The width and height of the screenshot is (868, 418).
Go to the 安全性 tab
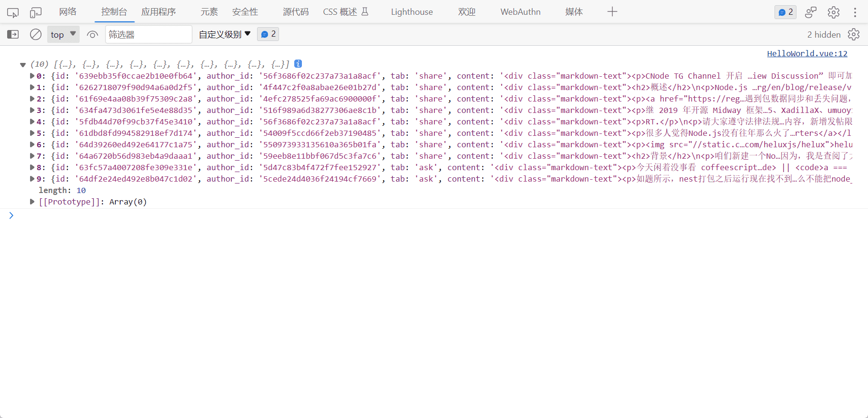[x=245, y=12]
